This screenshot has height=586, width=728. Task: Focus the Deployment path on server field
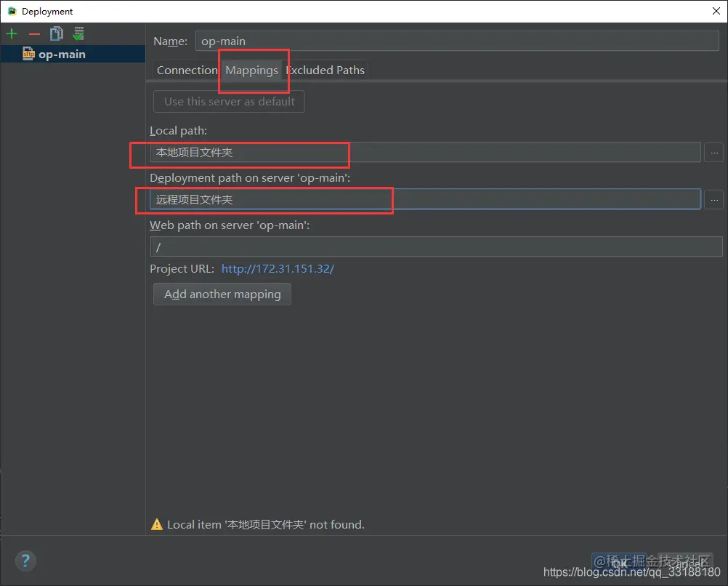425,199
